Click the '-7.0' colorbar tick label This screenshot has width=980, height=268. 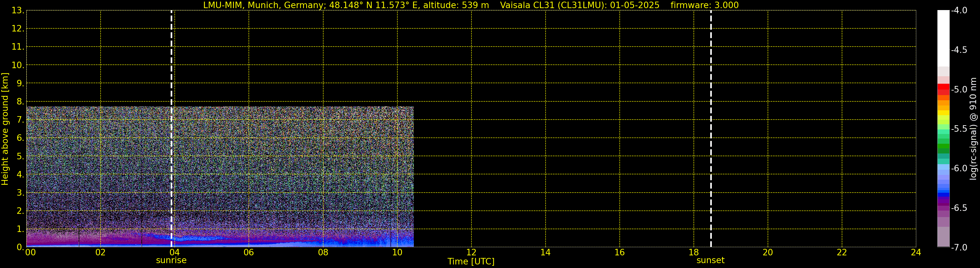click(959, 248)
